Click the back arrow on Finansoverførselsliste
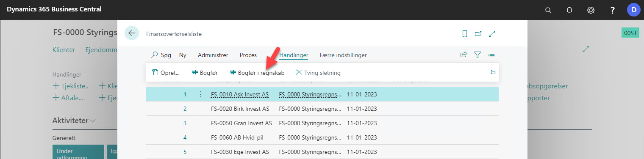The height and width of the screenshot is (159, 644). pos(132,33)
